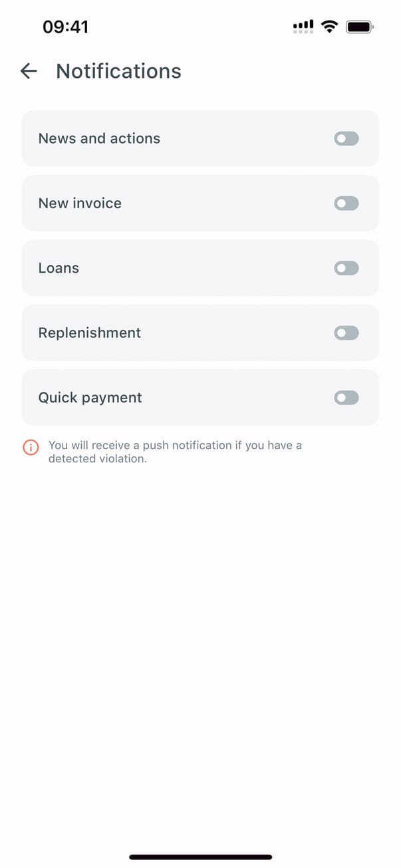Tap the Quick payment label
This screenshot has height=868, width=401.
(90, 398)
